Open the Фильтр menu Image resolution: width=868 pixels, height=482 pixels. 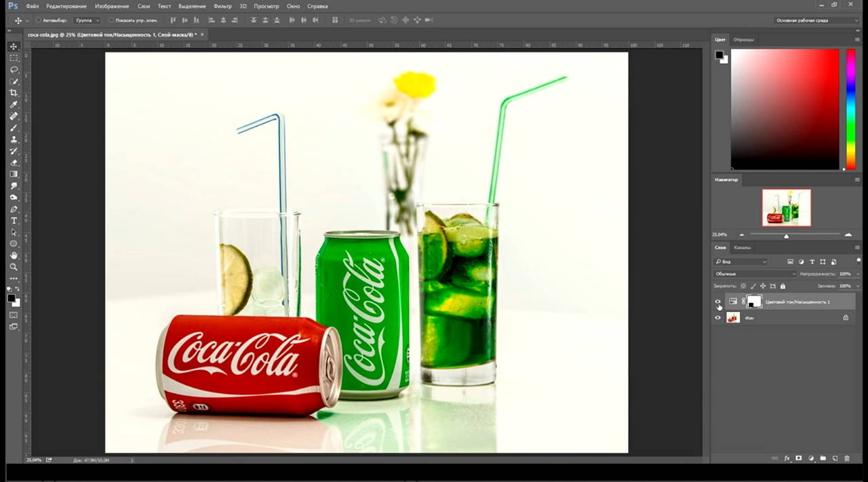pyautogui.click(x=222, y=6)
